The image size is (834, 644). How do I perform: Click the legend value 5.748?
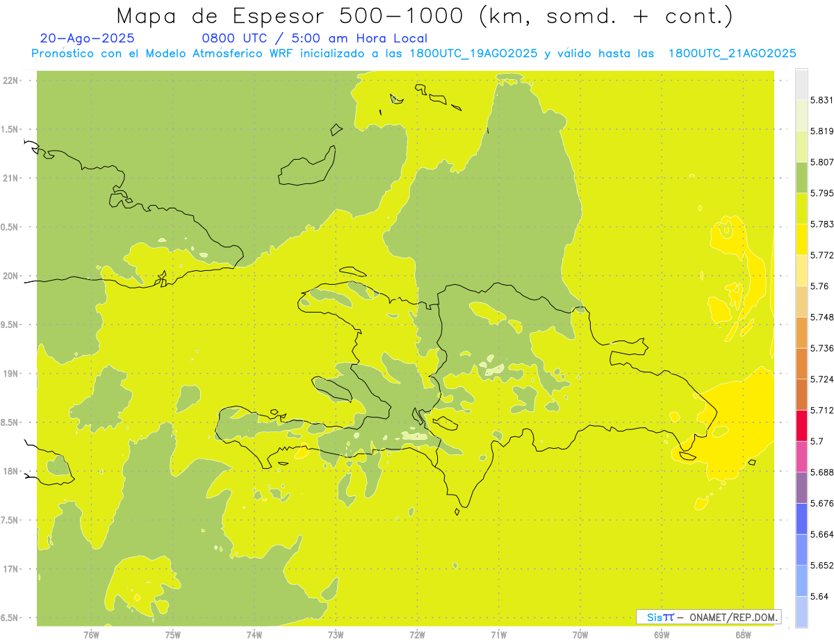pyautogui.click(x=821, y=317)
